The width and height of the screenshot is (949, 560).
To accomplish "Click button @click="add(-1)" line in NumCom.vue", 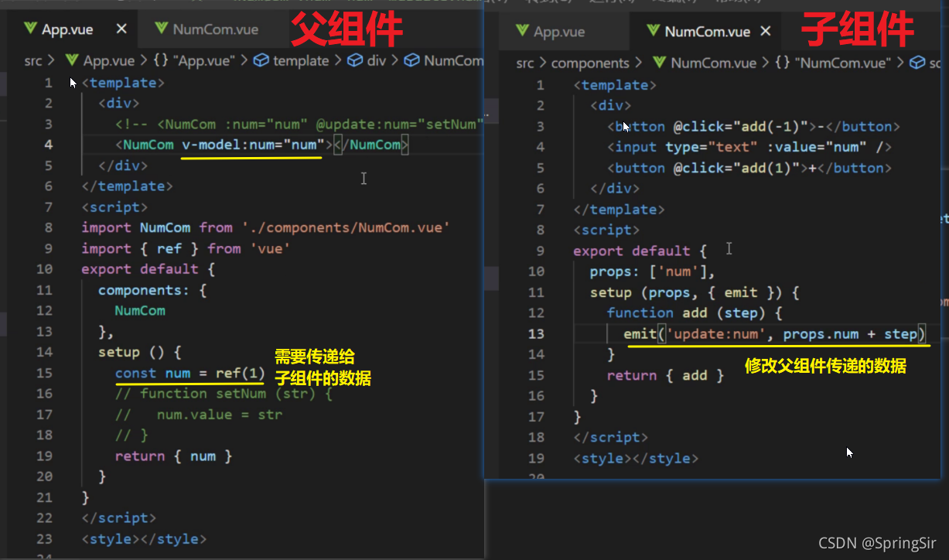I will [753, 127].
